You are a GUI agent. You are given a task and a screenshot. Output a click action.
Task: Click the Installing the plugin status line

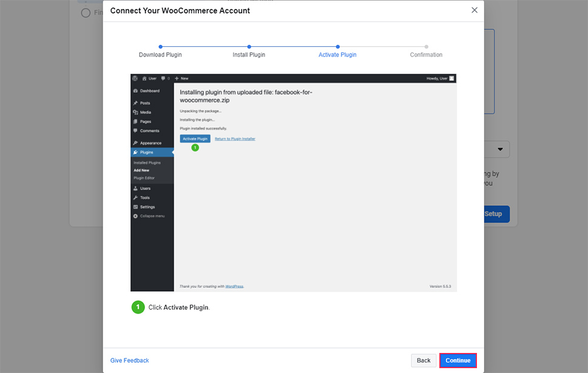pyautogui.click(x=197, y=120)
